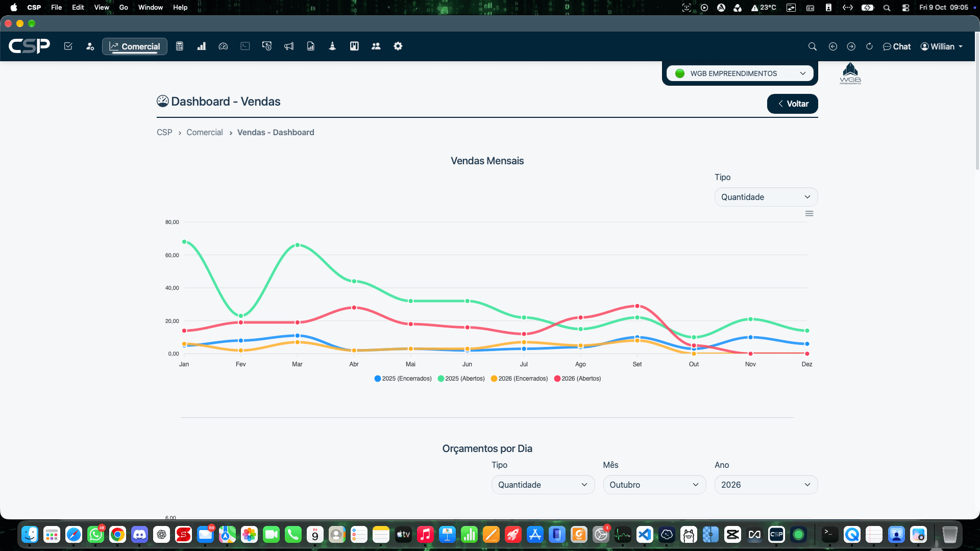Toggle the 2025 (Abertos) legend series

point(461,379)
